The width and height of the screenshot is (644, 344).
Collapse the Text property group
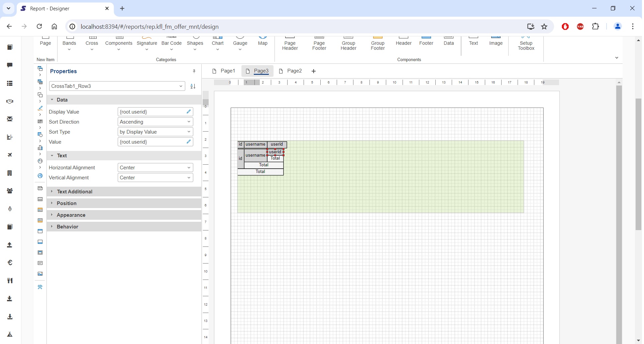point(124,156)
